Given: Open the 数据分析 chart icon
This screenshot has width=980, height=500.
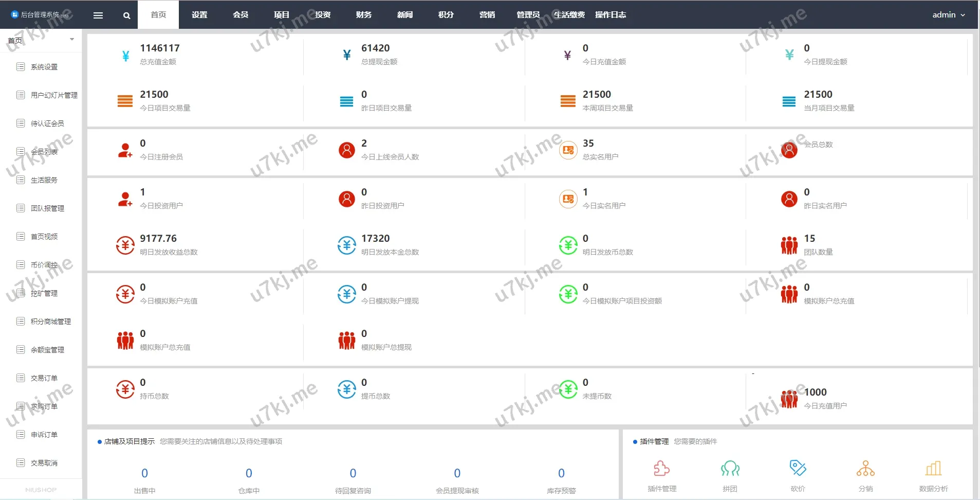Looking at the screenshot, I should coord(933,469).
